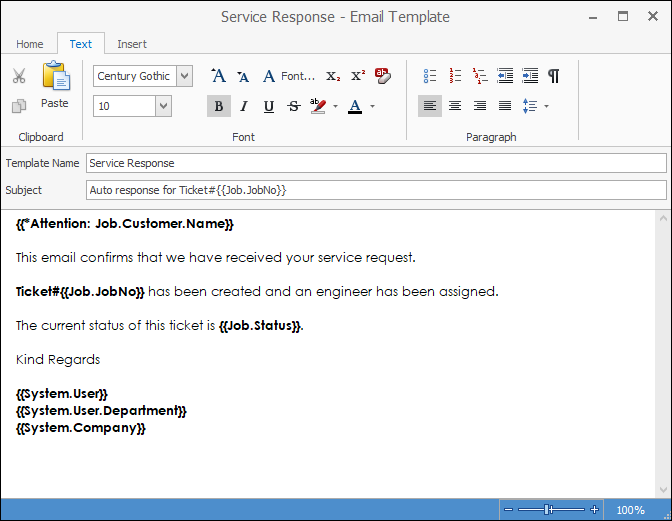672x521 pixels.
Task: Select the Text ribbon tab
Action: point(81,44)
